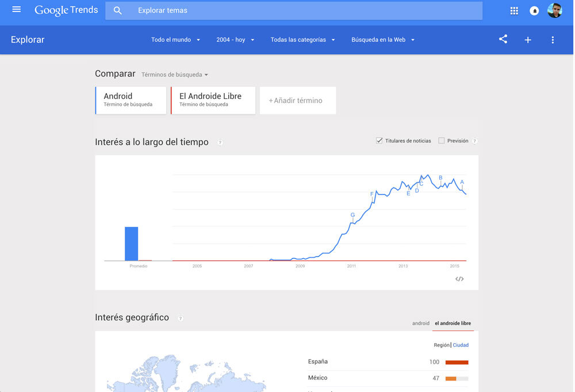575x392 pixels.
Task: Switch region view to Ciudad
Action: pyautogui.click(x=461, y=345)
